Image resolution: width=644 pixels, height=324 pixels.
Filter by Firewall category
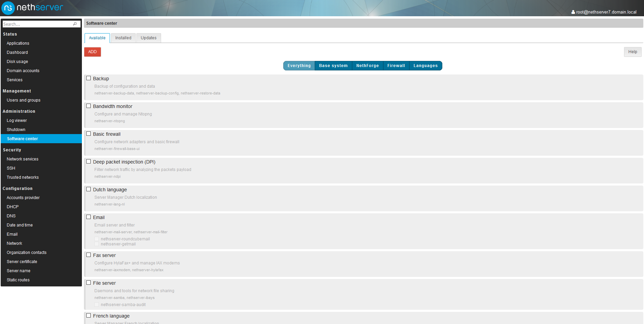[396, 66]
